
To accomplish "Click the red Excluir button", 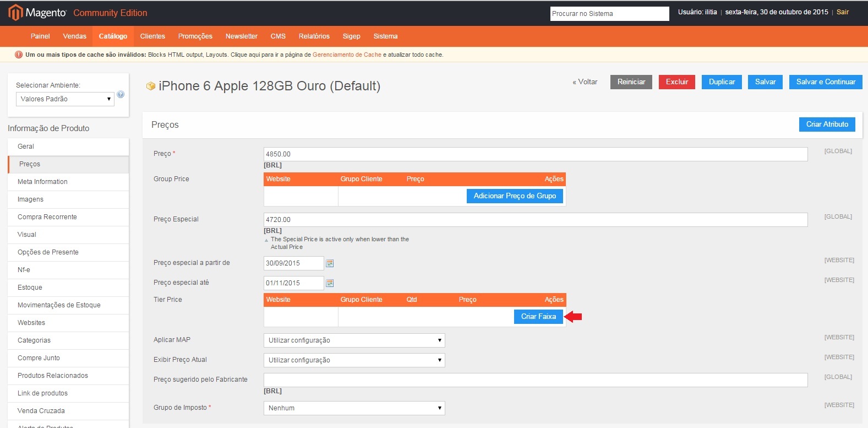I will coord(677,82).
